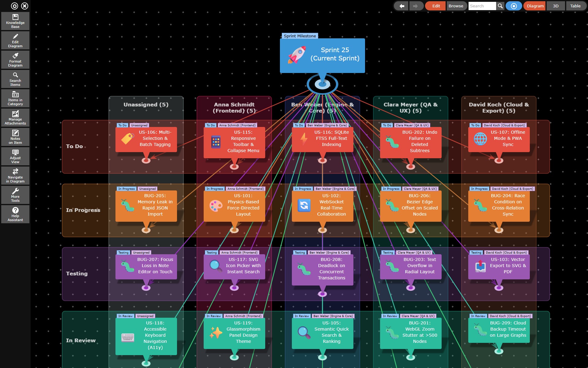Viewport: 588px width, 368px height.
Task: Select the Testing row label
Action: click(x=77, y=274)
